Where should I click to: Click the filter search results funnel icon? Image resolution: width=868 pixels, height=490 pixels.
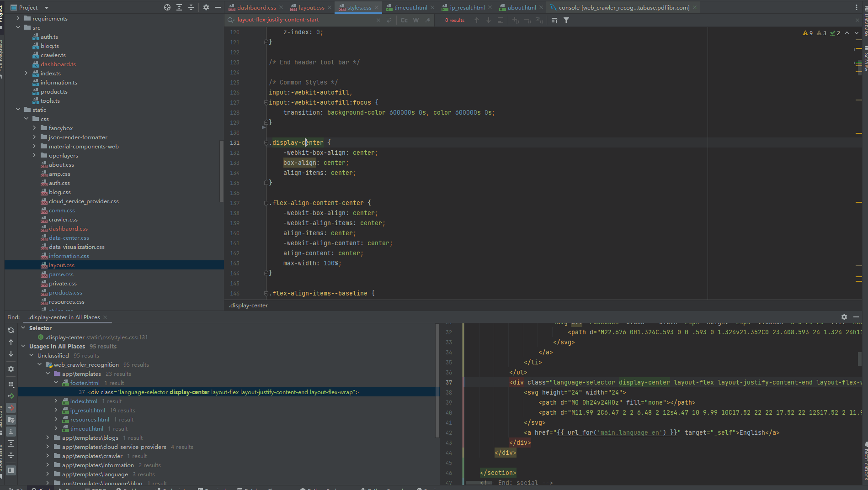[x=566, y=20]
